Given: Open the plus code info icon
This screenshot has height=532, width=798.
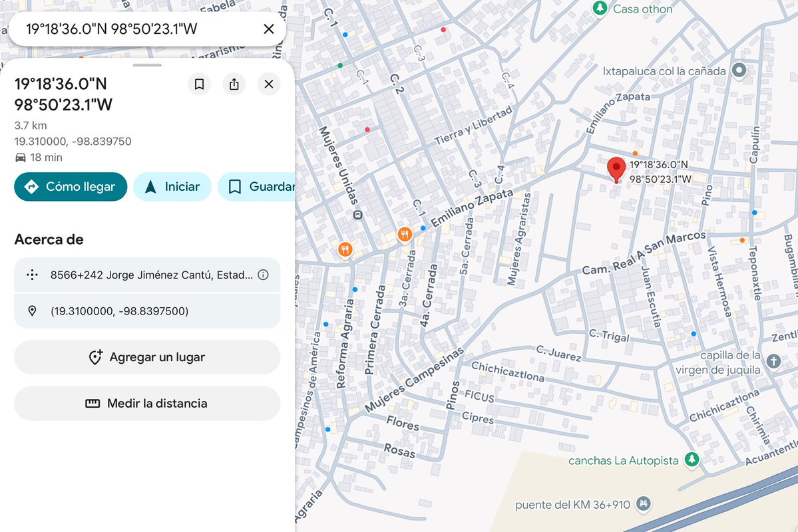Looking at the screenshot, I should (263, 275).
